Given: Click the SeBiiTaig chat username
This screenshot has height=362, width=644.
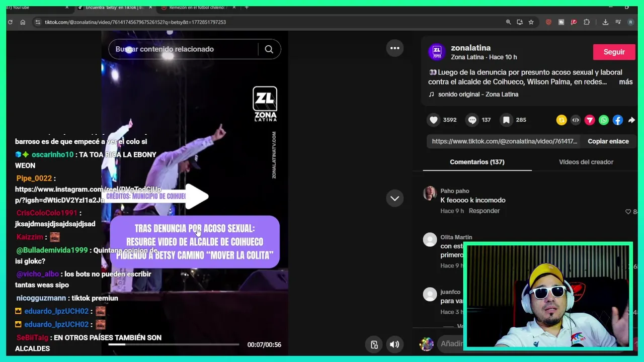Looking at the screenshot, I should click(x=32, y=338).
